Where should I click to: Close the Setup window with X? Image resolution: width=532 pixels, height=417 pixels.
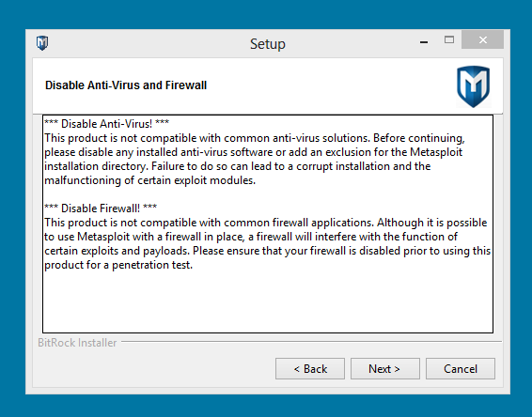pyautogui.click(x=482, y=40)
